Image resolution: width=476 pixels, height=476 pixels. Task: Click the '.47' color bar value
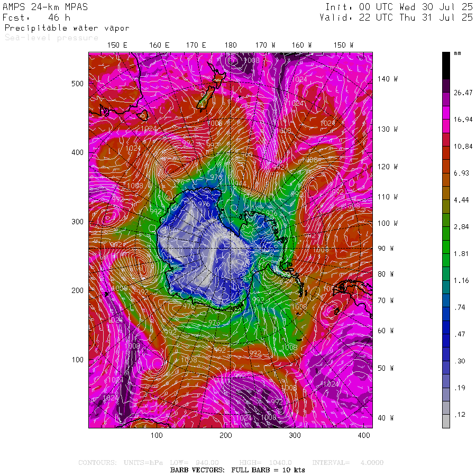(x=460, y=334)
